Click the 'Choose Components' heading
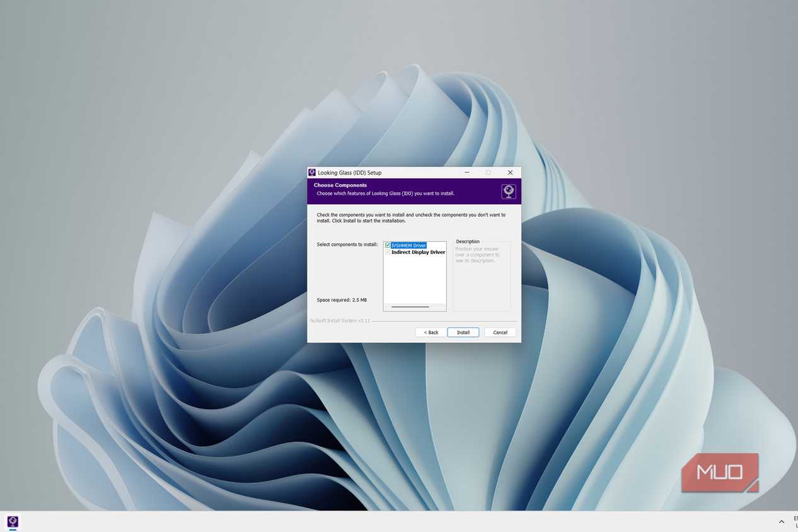The height and width of the screenshot is (532, 798). tap(340, 185)
